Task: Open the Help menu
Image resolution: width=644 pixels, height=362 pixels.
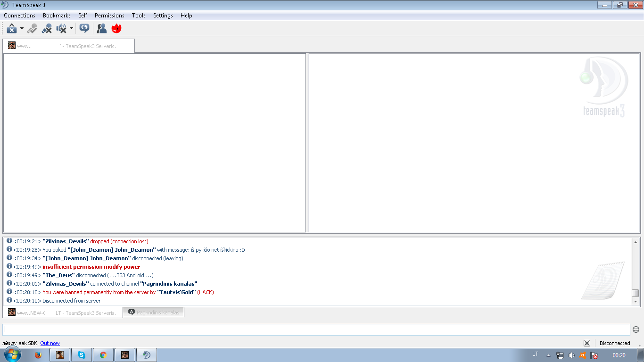Action: 186,16
